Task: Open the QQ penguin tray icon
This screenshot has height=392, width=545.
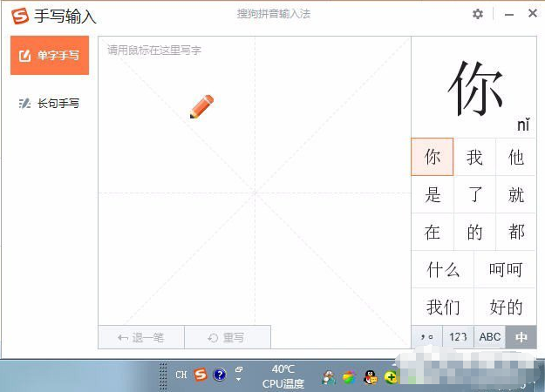Action: (x=371, y=377)
